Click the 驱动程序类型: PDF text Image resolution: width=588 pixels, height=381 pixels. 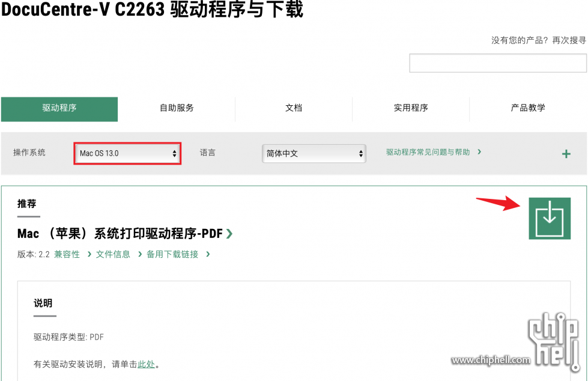pyautogui.click(x=68, y=337)
